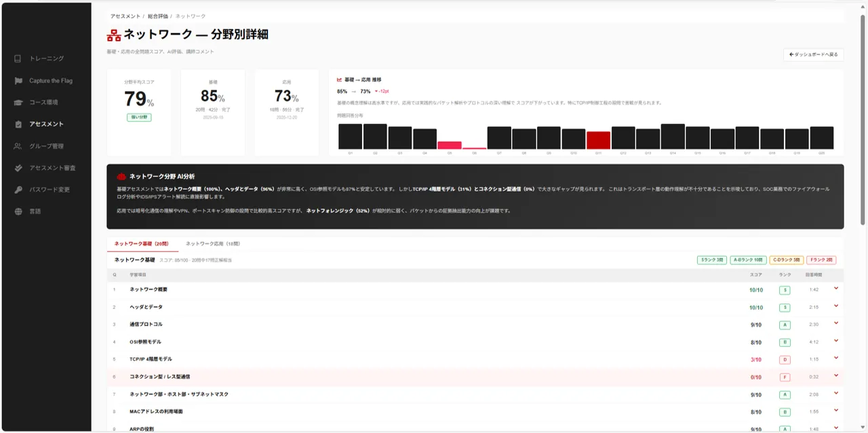Click the red Q11 bar in chart
The width and height of the screenshot is (868, 433).
click(598, 140)
